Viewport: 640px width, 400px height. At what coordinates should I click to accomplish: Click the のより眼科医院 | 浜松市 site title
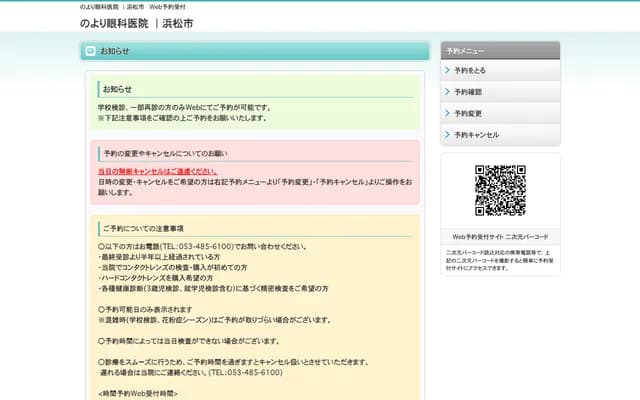click(x=136, y=23)
